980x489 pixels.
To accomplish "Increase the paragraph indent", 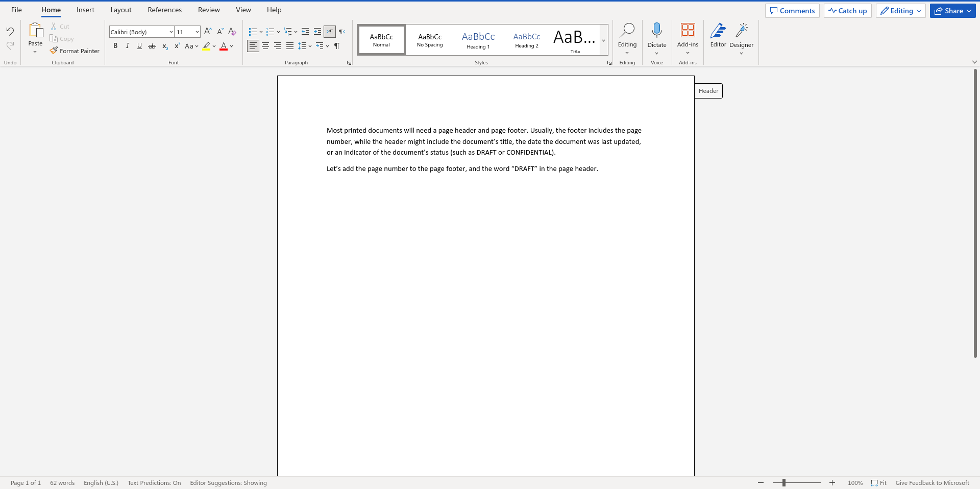I will 317,32.
